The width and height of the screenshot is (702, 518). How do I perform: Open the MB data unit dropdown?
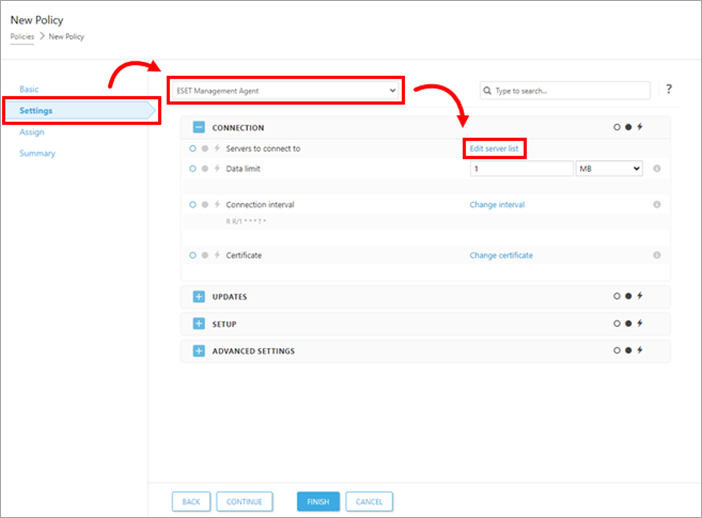609,169
